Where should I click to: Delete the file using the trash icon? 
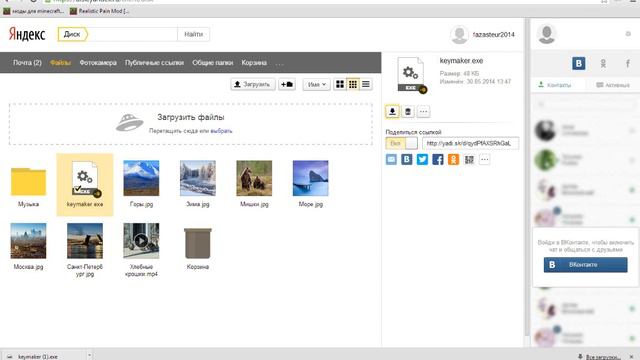pos(408,111)
